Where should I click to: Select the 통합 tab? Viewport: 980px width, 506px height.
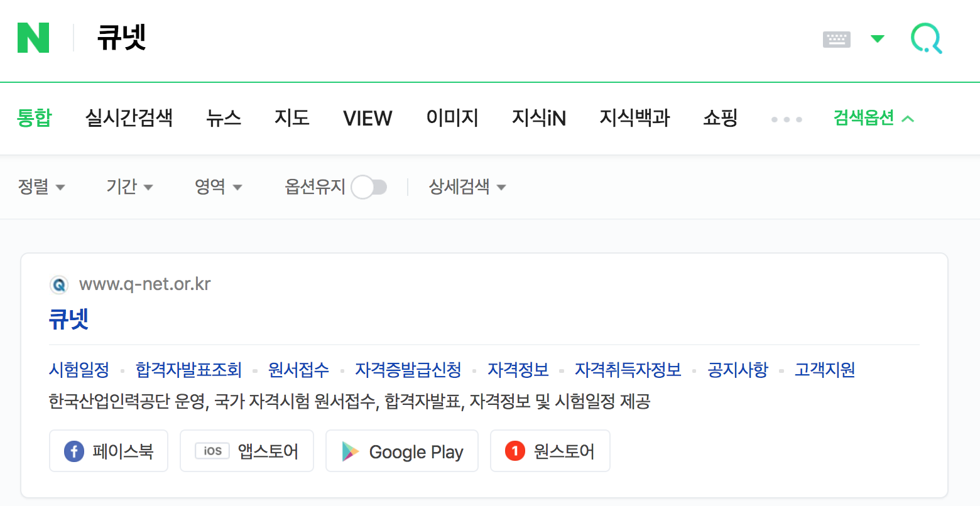pyautogui.click(x=35, y=118)
